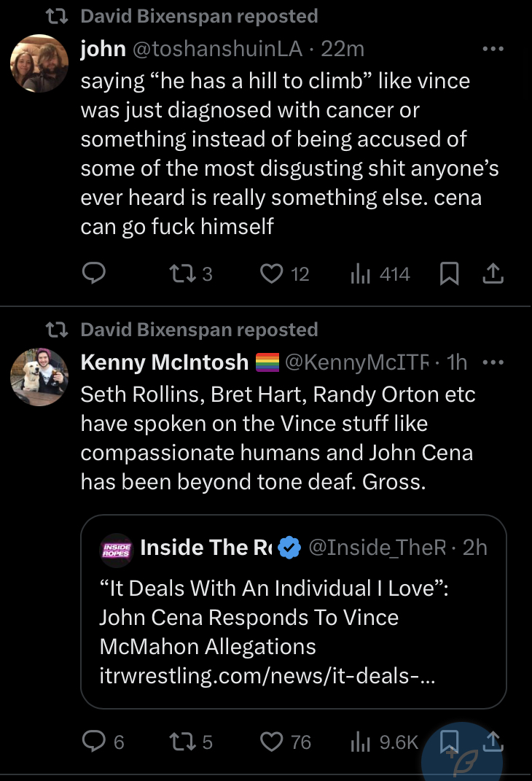Open more options for john's tweet
This screenshot has width=532, height=781.
[493, 50]
